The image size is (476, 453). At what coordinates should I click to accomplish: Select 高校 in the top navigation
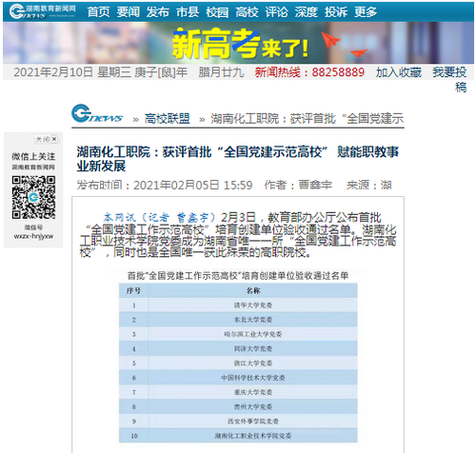(x=247, y=12)
